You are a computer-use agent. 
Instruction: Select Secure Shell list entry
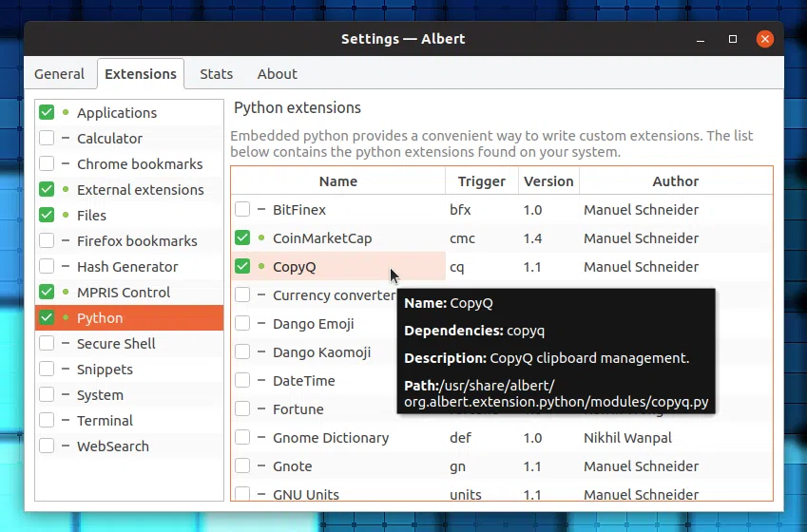116,344
